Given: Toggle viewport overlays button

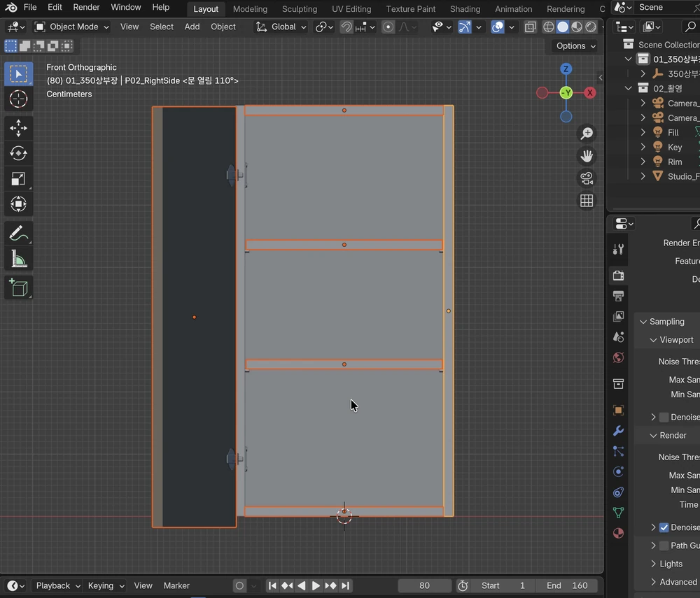Looking at the screenshot, I should tap(497, 27).
